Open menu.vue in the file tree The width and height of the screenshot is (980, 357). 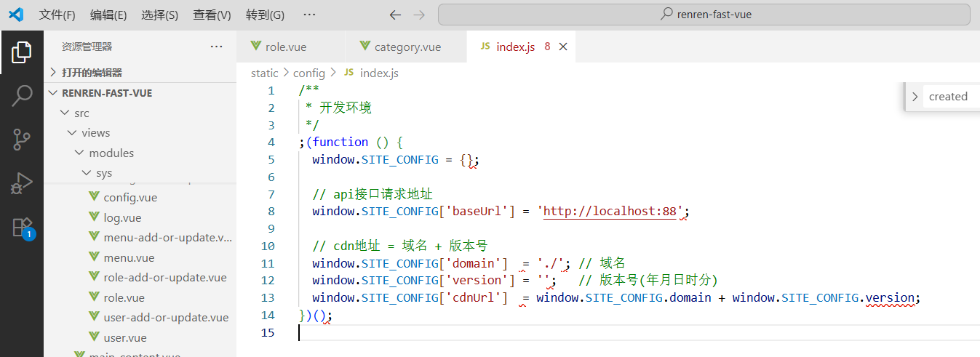pyautogui.click(x=129, y=258)
